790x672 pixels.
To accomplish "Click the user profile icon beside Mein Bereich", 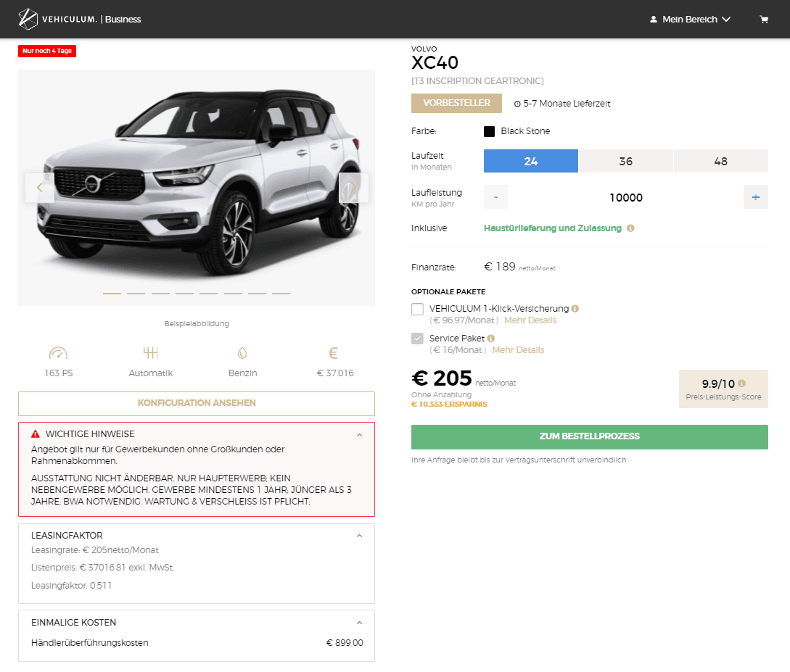I will [654, 19].
